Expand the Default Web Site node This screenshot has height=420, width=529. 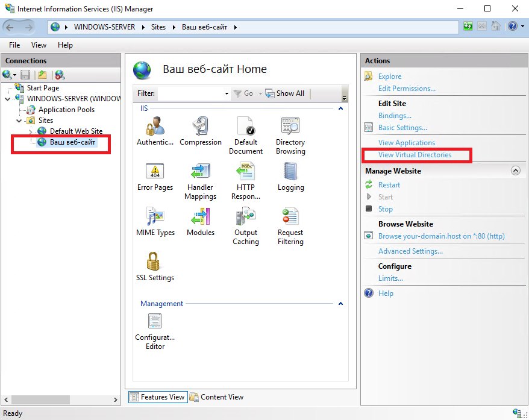[x=30, y=131]
